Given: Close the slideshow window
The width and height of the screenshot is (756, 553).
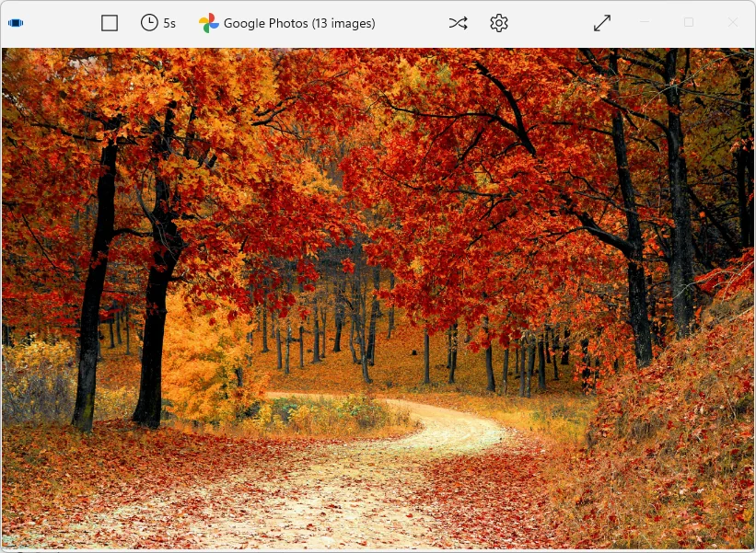Looking at the screenshot, I should pos(733,22).
